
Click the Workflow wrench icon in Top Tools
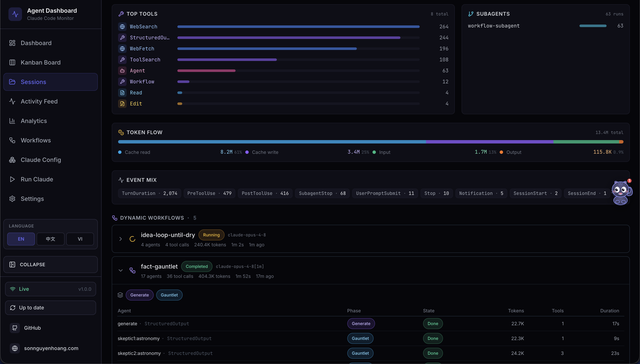122,81
